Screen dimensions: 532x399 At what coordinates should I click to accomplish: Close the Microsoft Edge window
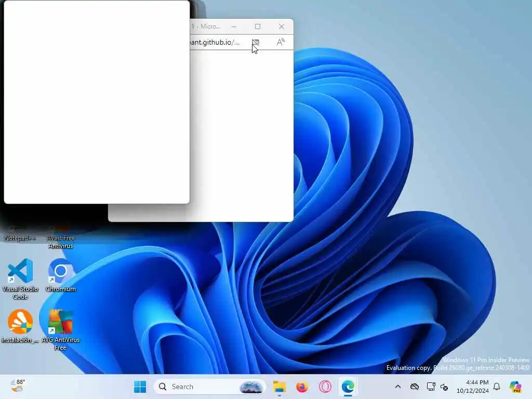(x=281, y=26)
